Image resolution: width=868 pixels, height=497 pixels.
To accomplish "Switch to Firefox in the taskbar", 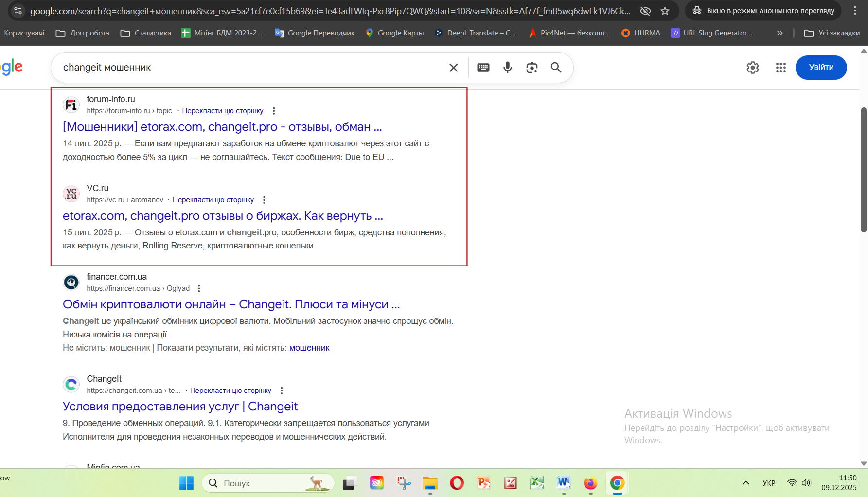I will [x=590, y=483].
